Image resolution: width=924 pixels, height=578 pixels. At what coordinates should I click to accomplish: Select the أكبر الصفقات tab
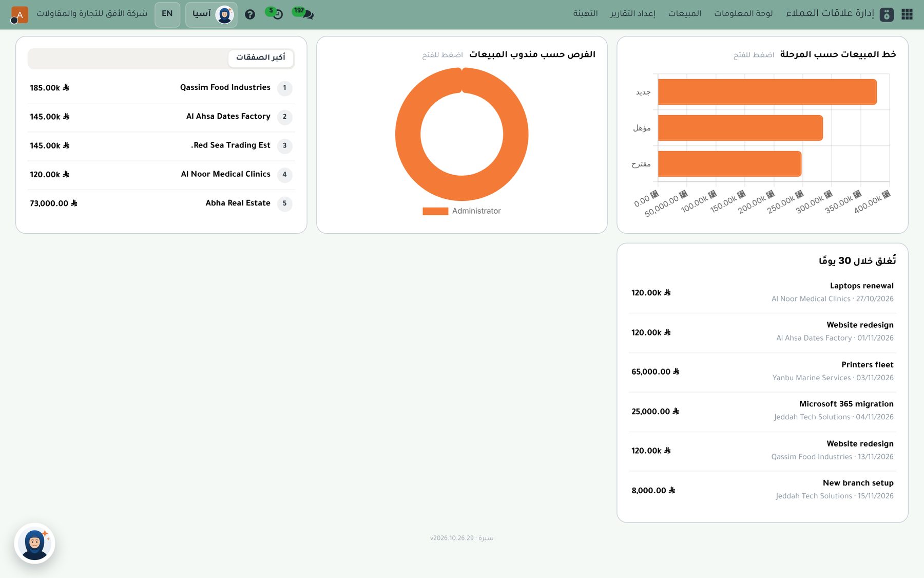(261, 58)
